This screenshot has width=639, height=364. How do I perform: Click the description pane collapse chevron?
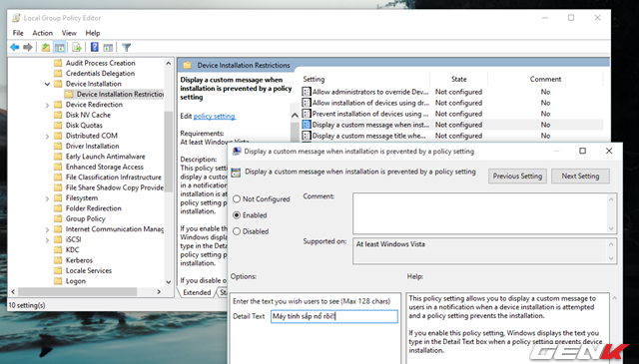coord(295,116)
